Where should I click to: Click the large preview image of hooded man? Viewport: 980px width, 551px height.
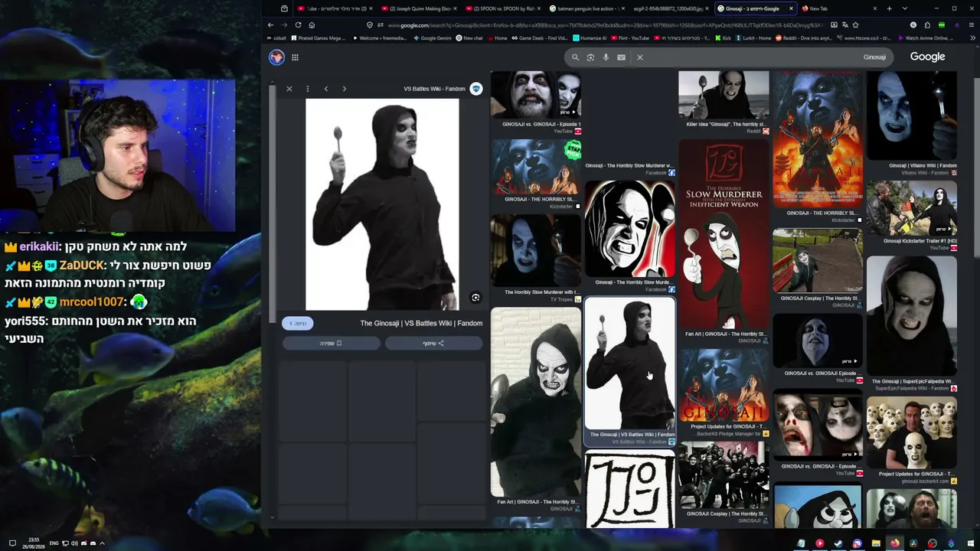coord(382,204)
